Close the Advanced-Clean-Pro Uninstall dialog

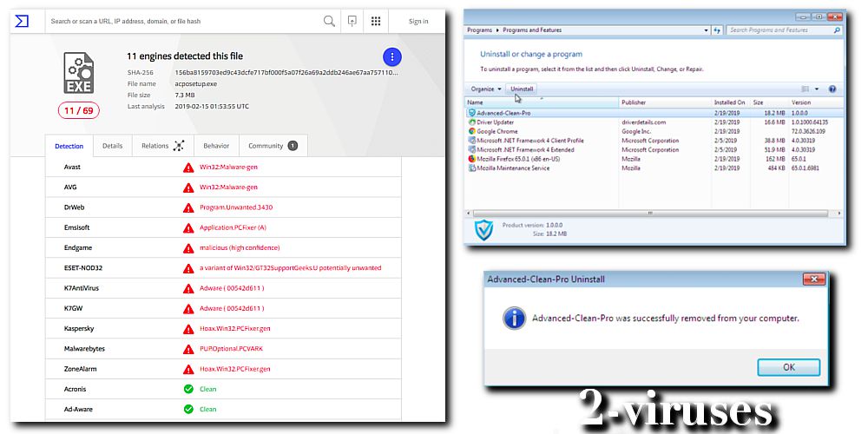pos(813,279)
